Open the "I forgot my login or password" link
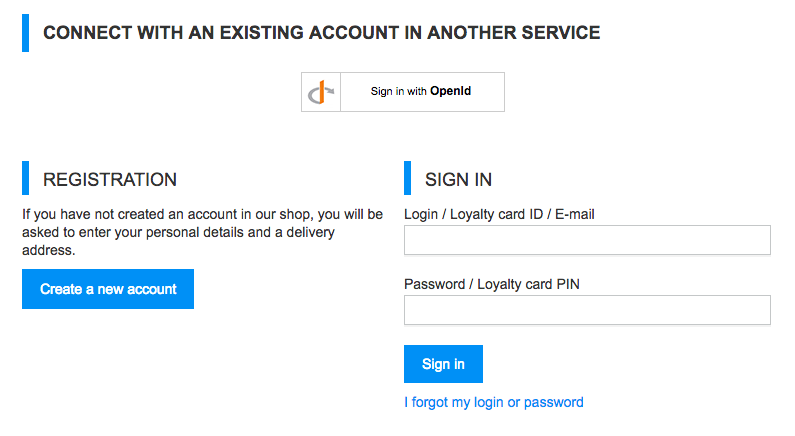 coord(493,402)
